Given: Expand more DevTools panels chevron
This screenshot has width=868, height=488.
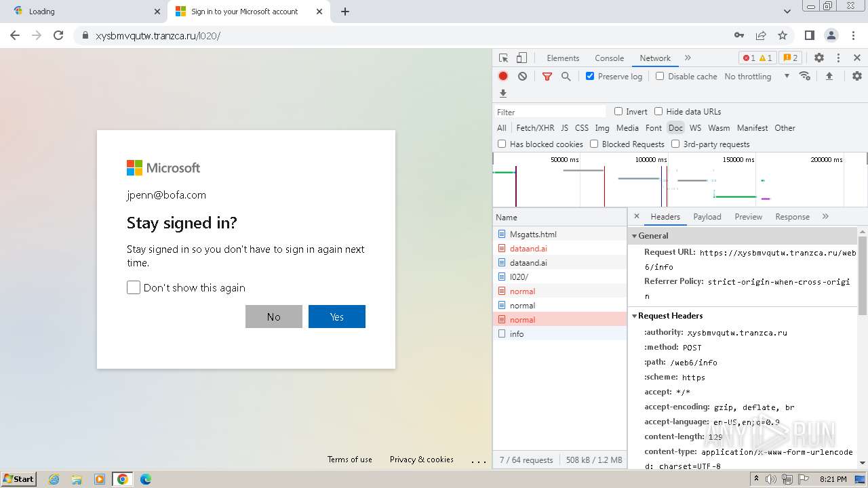Looking at the screenshot, I should 688,58.
